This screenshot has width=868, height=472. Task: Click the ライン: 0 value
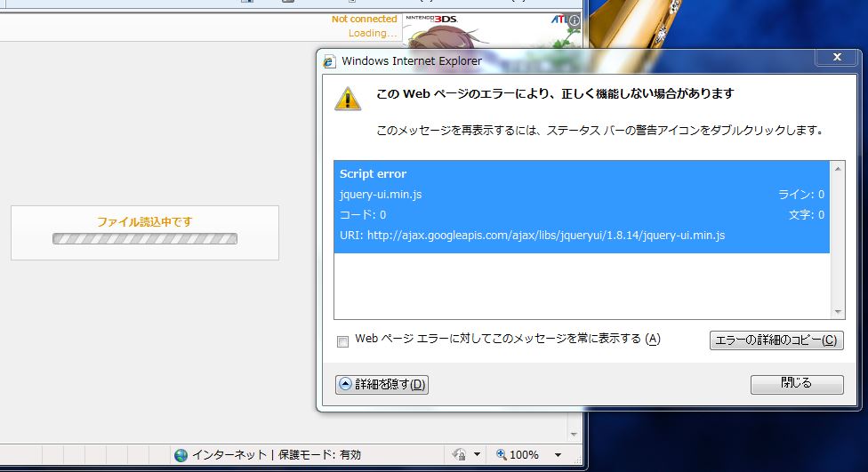[801, 195]
